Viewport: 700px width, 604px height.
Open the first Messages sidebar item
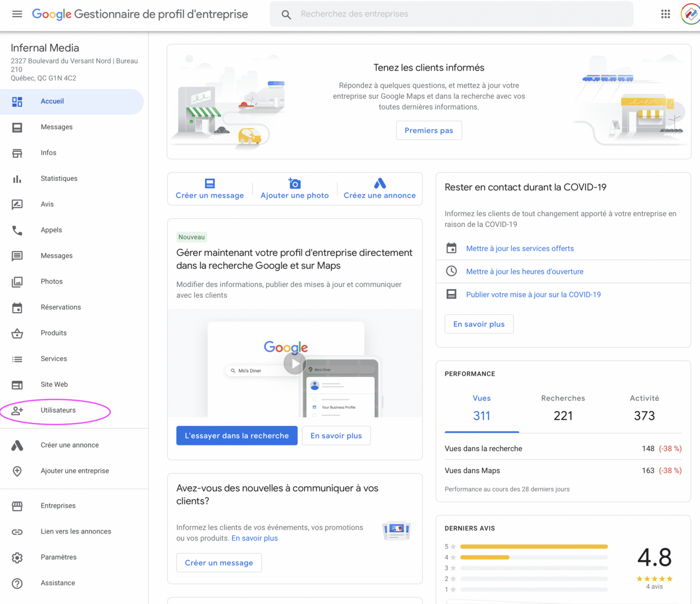pos(72,127)
